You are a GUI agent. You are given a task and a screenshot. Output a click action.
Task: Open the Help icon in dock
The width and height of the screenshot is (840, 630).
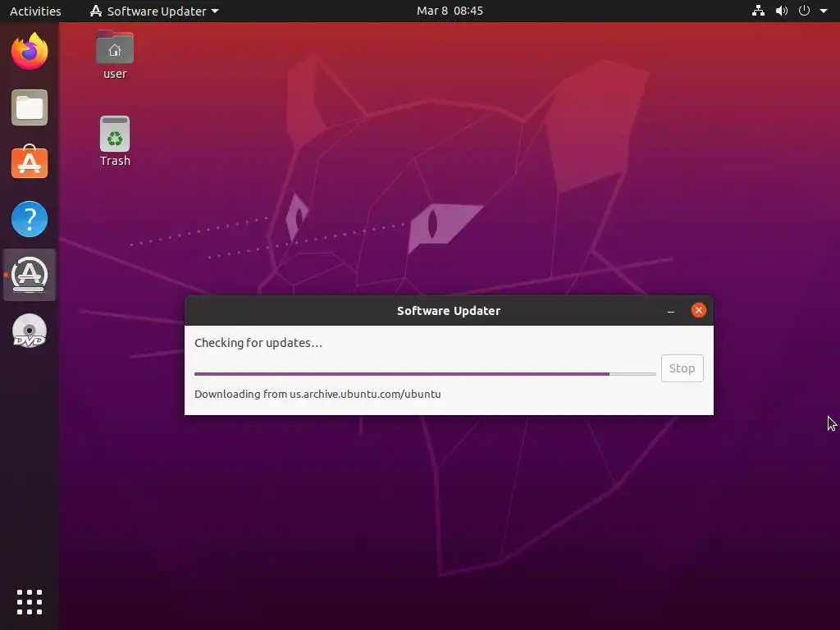(30, 218)
